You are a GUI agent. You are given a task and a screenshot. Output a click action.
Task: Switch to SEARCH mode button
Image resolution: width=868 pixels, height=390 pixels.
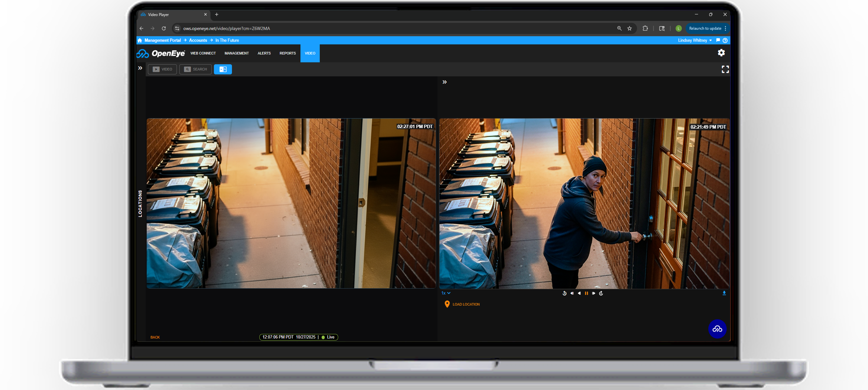pos(195,69)
